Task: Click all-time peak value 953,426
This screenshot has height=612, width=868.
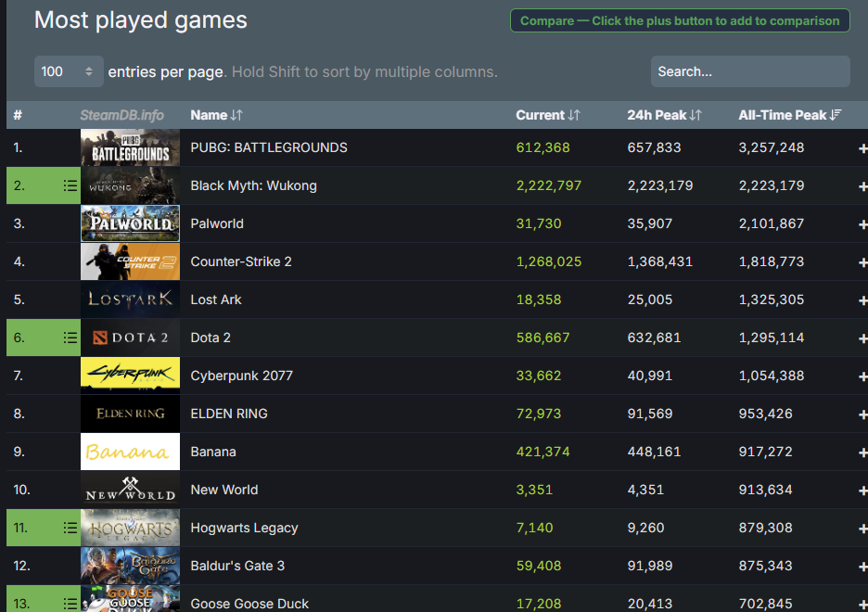Action: (766, 414)
